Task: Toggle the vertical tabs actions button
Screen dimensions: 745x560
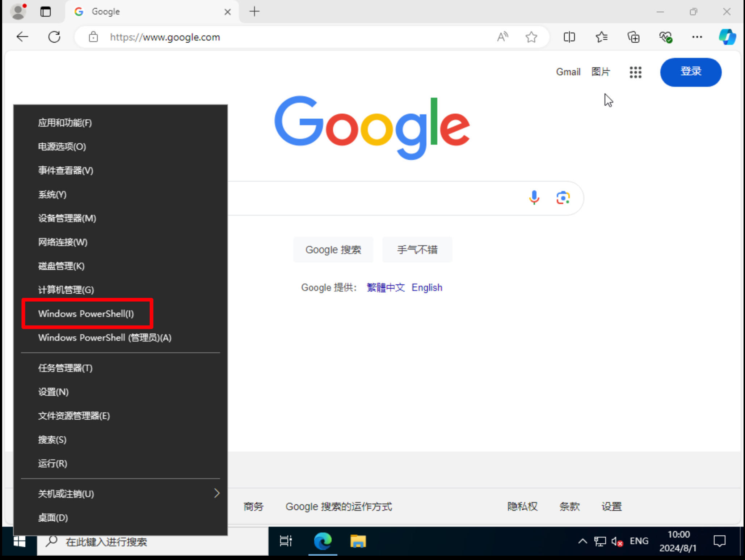Action: (46, 12)
